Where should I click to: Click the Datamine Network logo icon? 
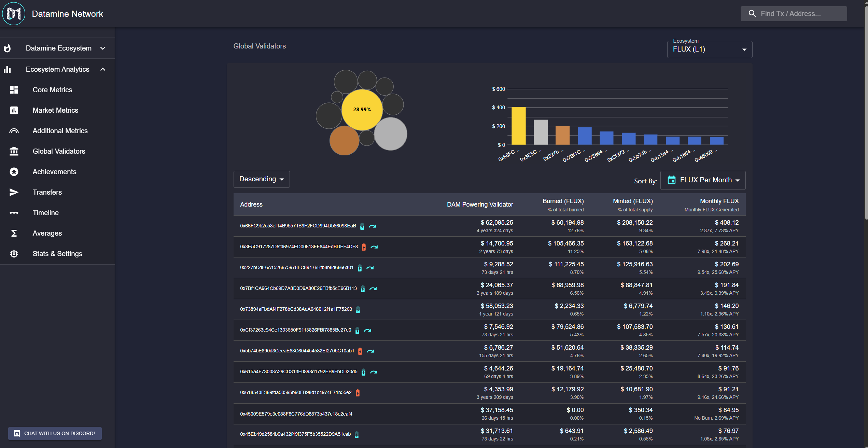[14, 14]
